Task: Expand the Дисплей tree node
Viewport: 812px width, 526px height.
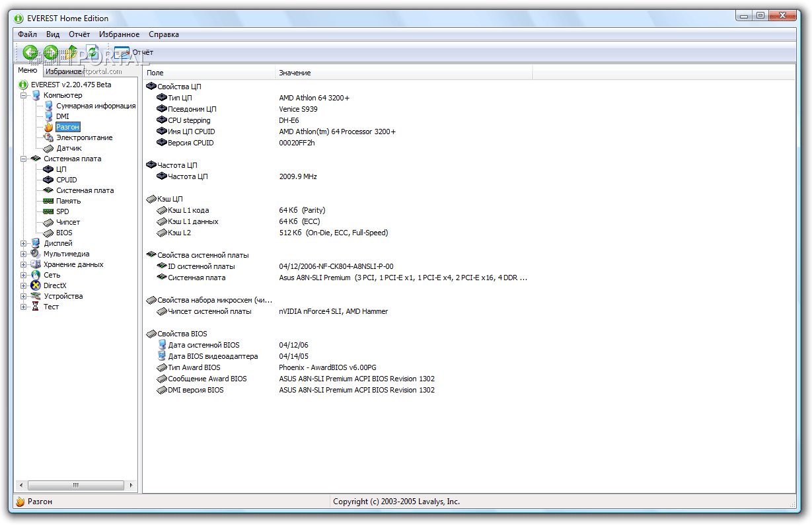Action: (x=24, y=243)
